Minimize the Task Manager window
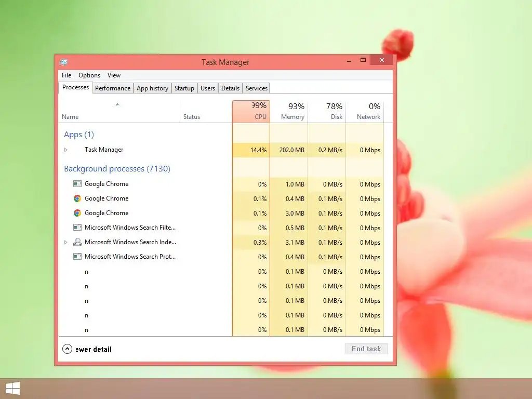This screenshot has width=532, height=399. (349, 60)
